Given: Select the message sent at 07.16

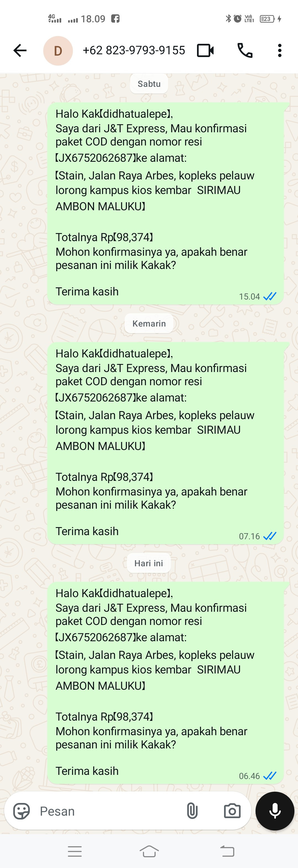Looking at the screenshot, I should pyautogui.click(x=165, y=443).
